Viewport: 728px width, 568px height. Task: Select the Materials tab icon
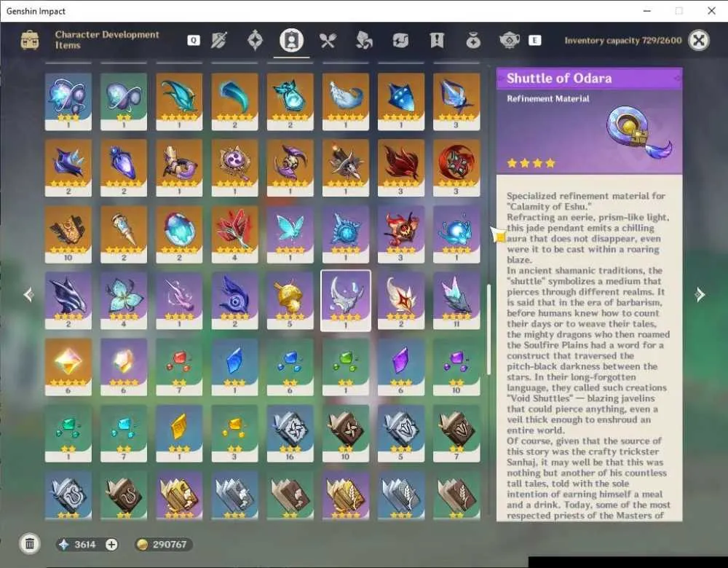[x=364, y=40]
